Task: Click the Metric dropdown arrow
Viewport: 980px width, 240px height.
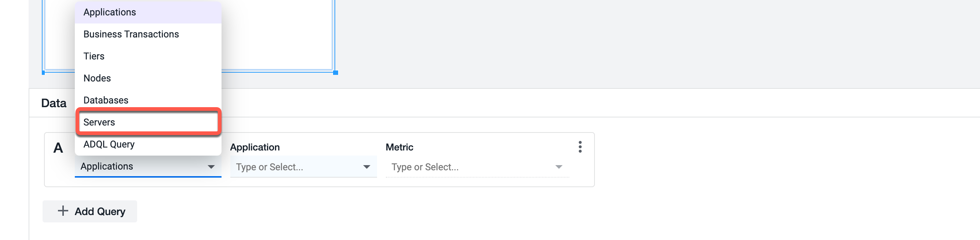Action: click(x=559, y=167)
